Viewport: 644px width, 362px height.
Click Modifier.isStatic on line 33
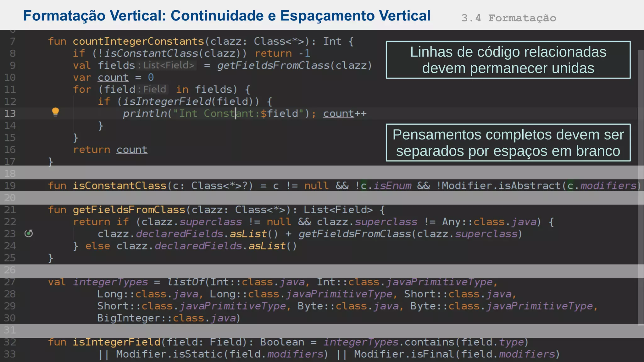point(169,354)
